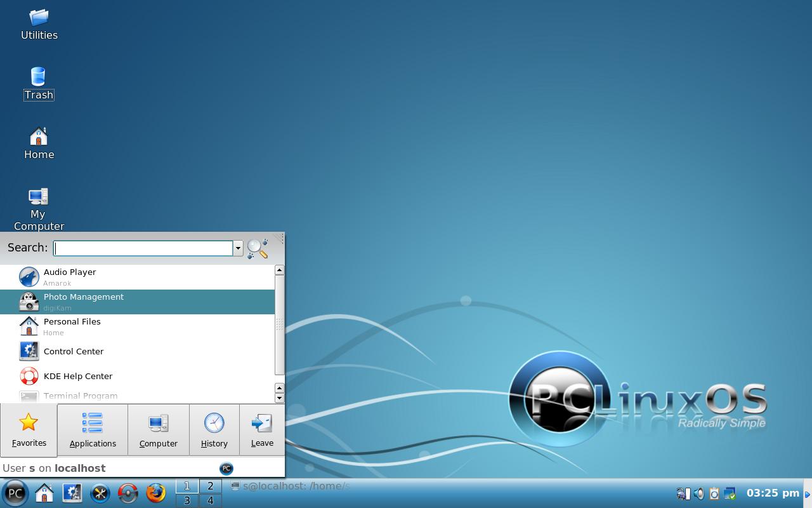Open the wrench-and-screwdriver tools icon in the taskbar
Image resolution: width=812 pixels, height=508 pixels.
click(x=100, y=493)
